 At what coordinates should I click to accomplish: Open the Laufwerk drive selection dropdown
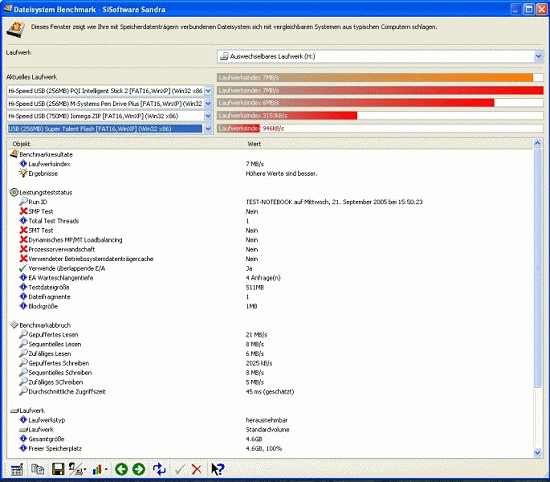coord(538,56)
